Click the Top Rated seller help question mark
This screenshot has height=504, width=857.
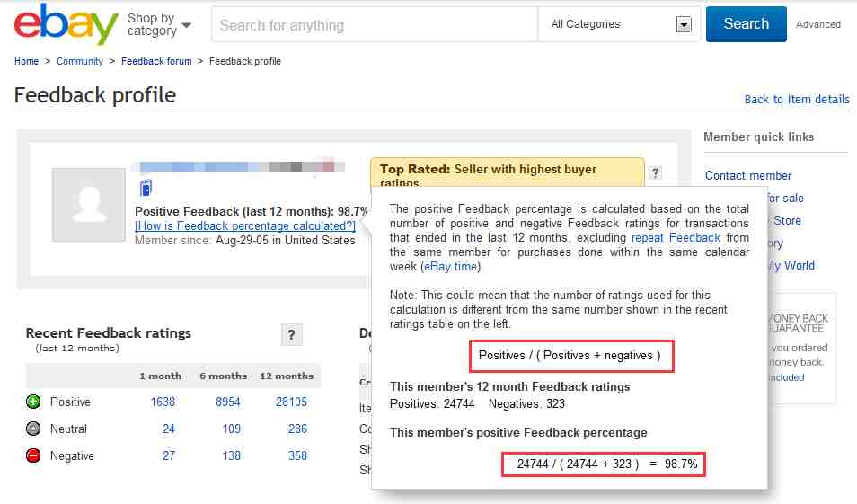655,173
